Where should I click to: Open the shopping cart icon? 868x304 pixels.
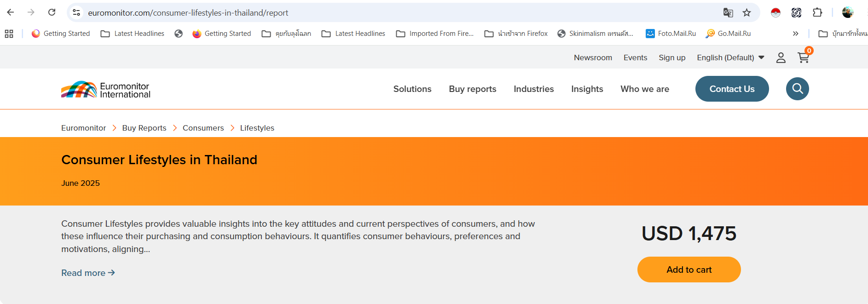804,57
